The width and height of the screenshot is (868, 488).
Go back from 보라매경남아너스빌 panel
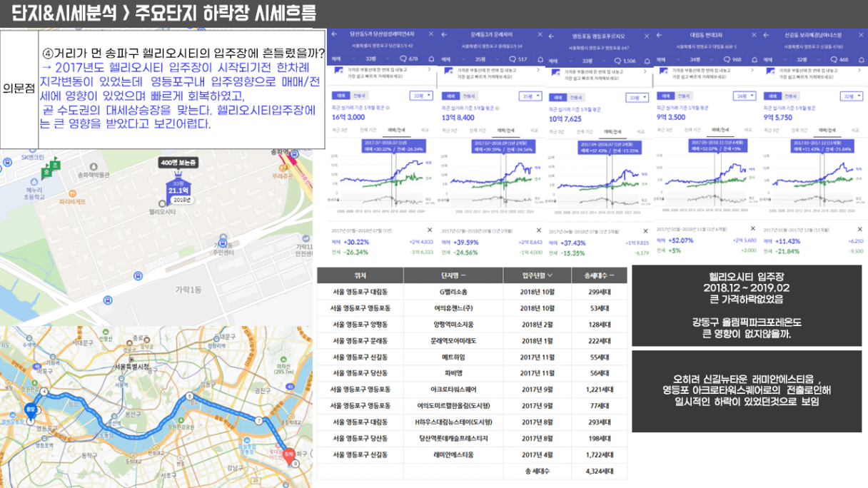click(766, 34)
